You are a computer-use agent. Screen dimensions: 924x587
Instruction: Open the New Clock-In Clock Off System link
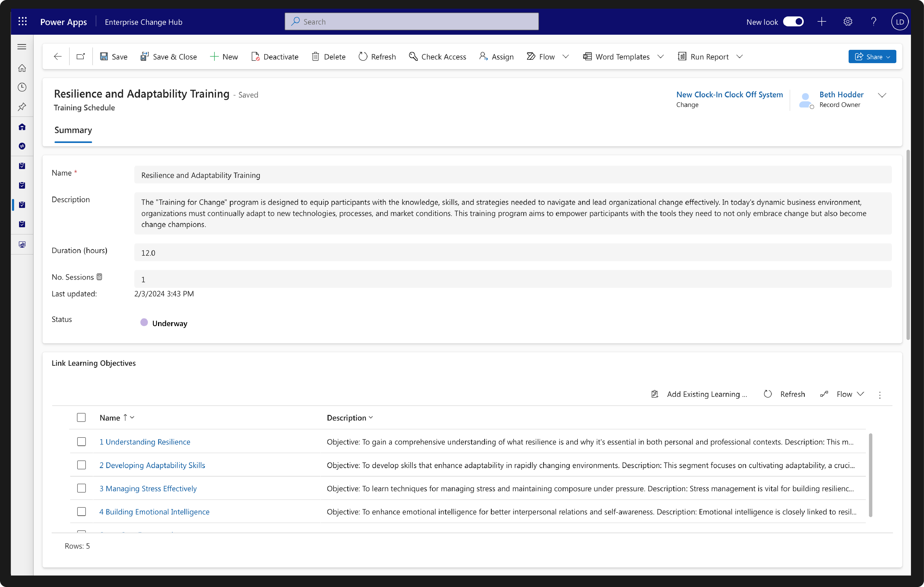tap(729, 94)
